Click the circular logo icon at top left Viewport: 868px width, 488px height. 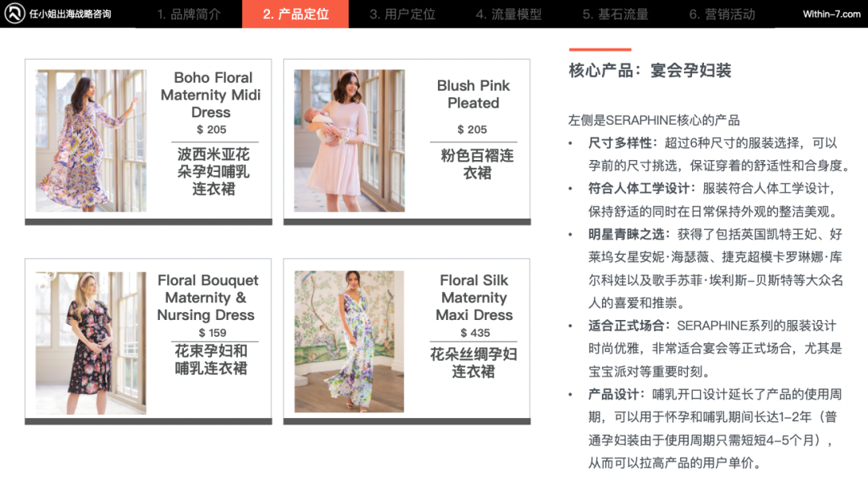click(x=14, y=14)
